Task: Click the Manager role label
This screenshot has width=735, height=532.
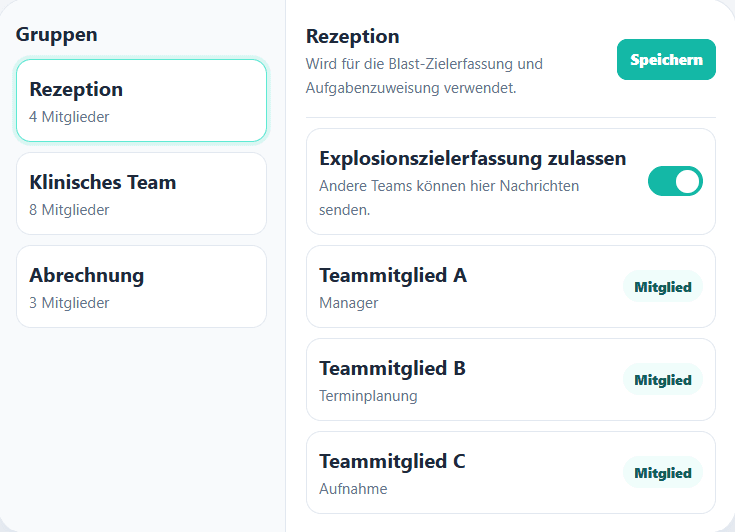Action: [x=348, y=303]
